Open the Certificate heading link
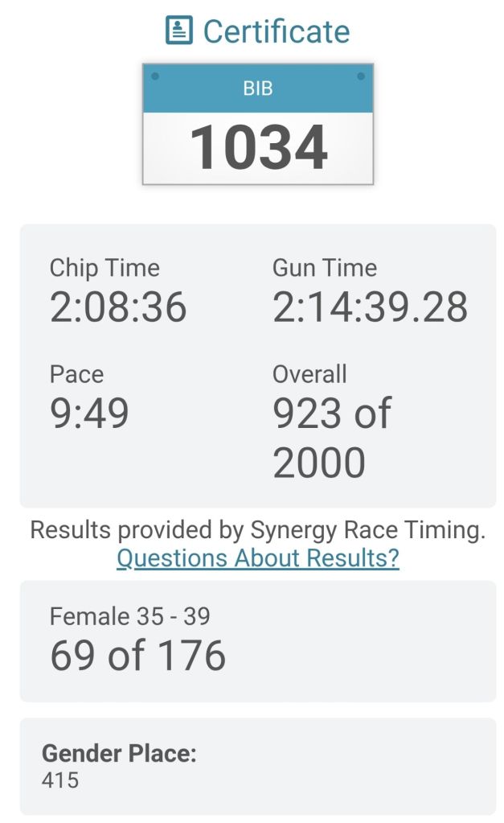Image resolution: width=504 pixels, height=823 pixels. click(x=276, y=31)
